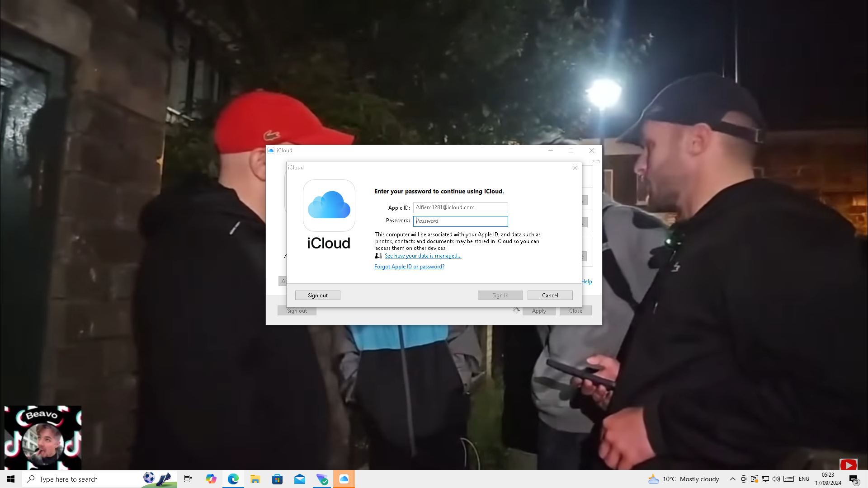Click the Close button in the main iCloud window

coord(576,311)
